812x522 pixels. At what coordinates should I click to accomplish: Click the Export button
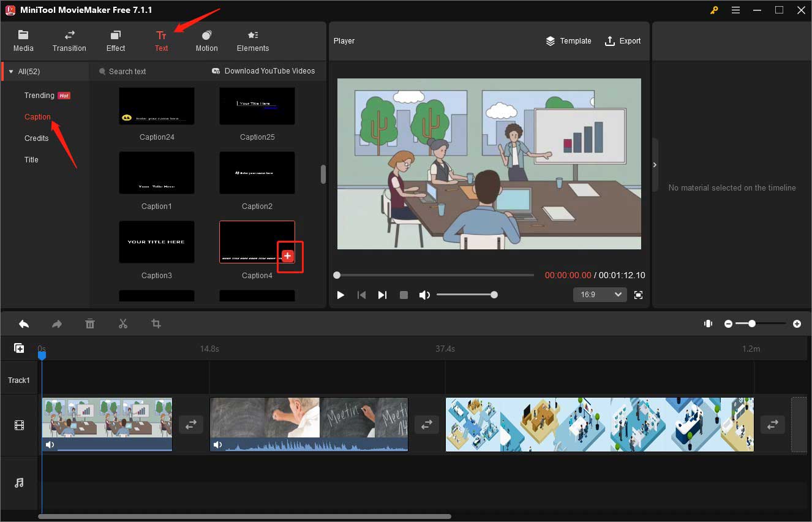(623, 40)
